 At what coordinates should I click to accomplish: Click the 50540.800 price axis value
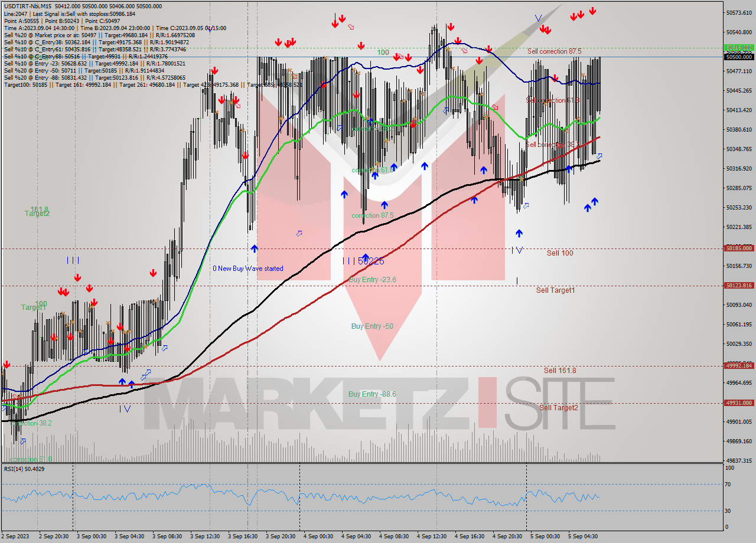pyautogui.click(x=739, y=32)
